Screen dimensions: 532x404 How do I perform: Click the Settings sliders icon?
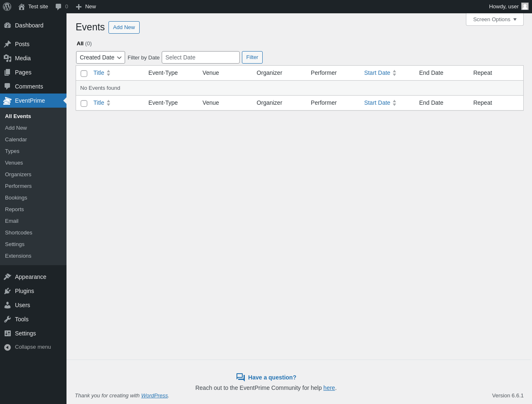coord(7,333)
